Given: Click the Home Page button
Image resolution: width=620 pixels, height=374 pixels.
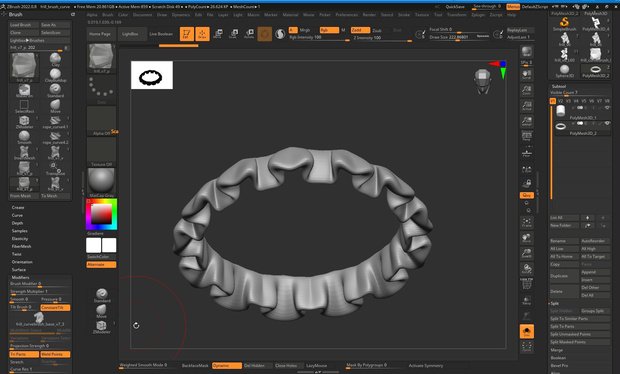Looking at the screenshot, I should (x=100, y=34).
